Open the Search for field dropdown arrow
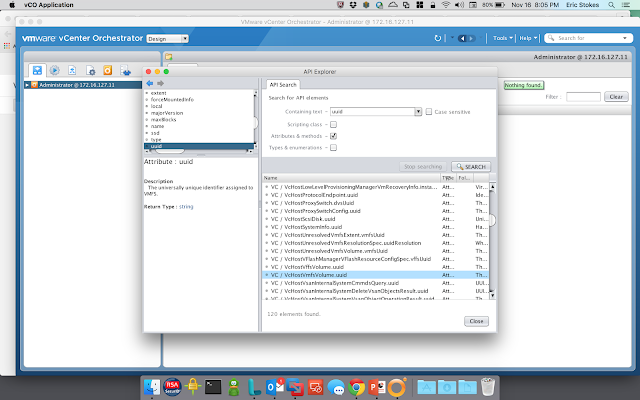The image size is (640, 400). tap(624, 38)
